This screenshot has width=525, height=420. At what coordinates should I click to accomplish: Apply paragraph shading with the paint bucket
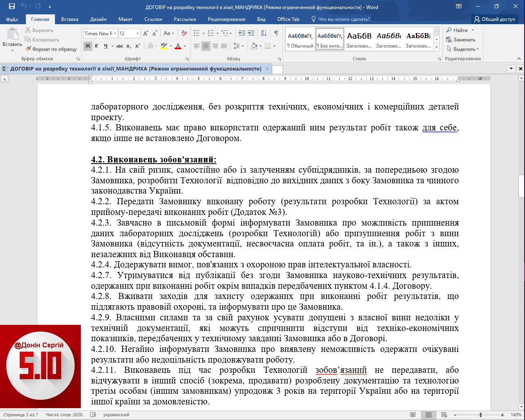click(x=254, y=46)
